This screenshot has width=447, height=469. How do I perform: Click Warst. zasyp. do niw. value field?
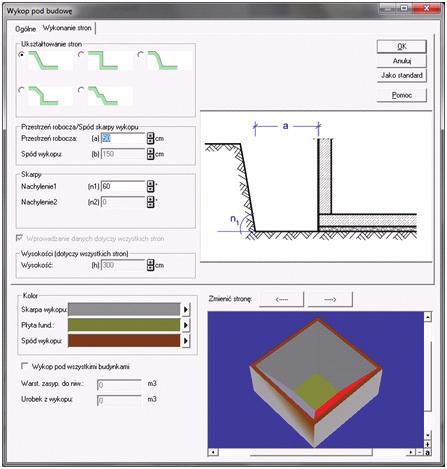[119, 385]
